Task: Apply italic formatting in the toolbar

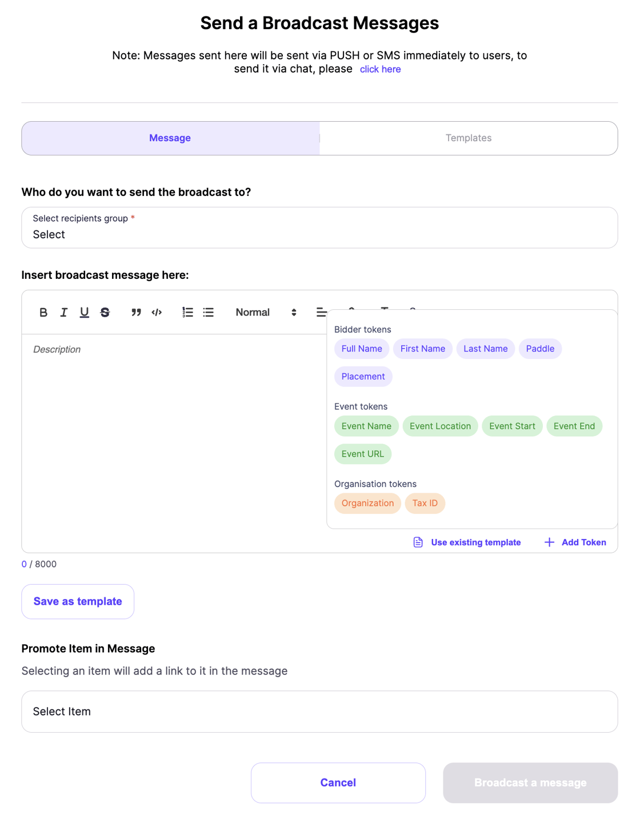Action: point(64,313)
